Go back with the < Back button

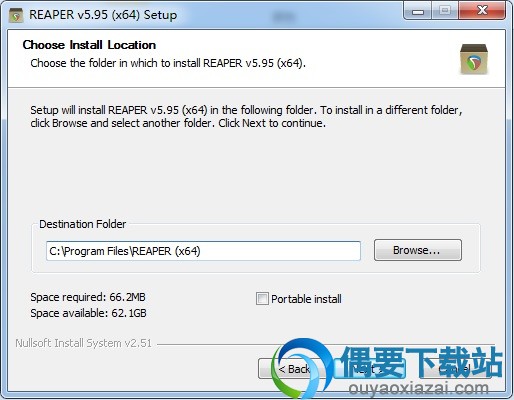(x=289, y=369)
